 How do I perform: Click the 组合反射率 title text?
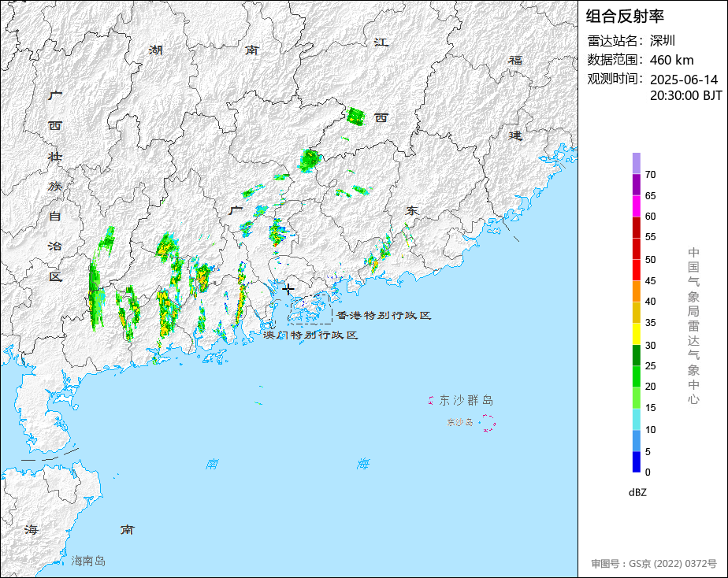[625, 17]
